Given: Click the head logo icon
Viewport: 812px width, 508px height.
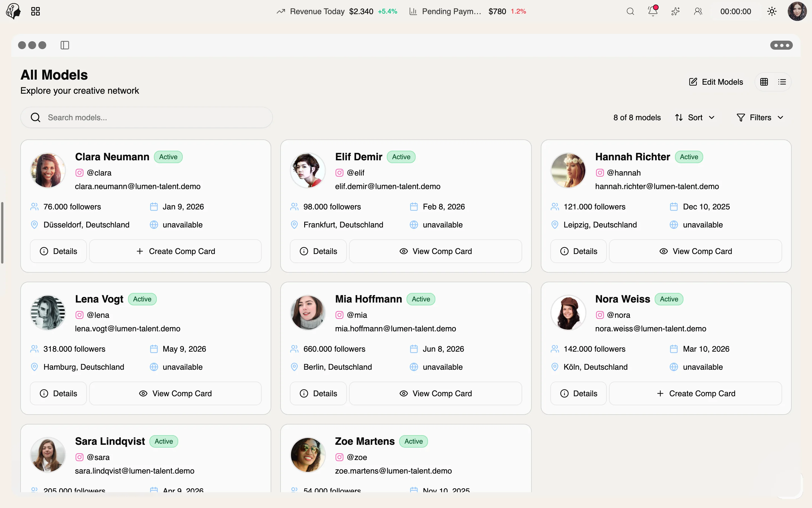Looking at the screenshot, I should (14, 11).
